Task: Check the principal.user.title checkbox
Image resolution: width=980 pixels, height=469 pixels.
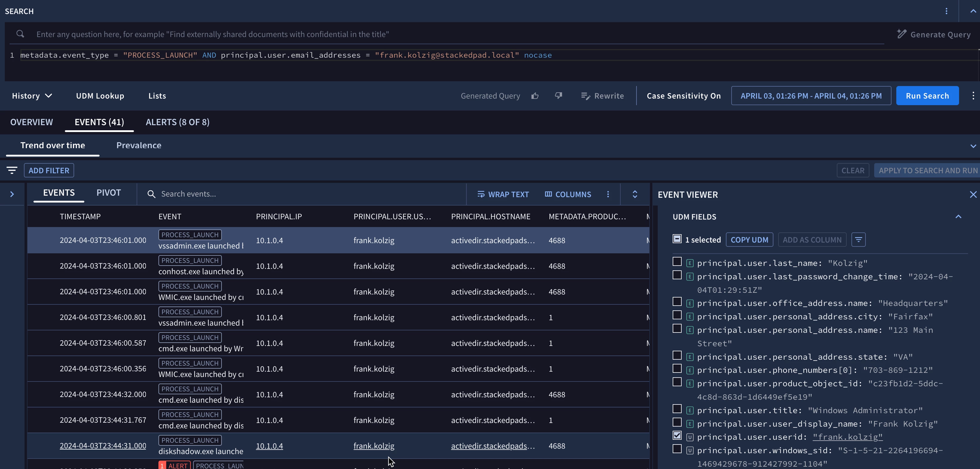Action: pos(677,409)
